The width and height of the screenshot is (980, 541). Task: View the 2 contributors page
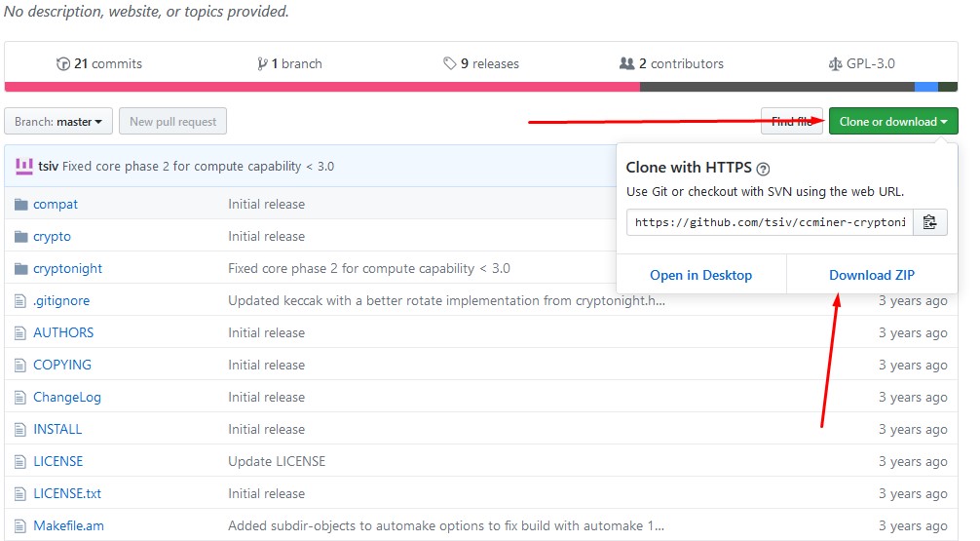click(671, 63)
